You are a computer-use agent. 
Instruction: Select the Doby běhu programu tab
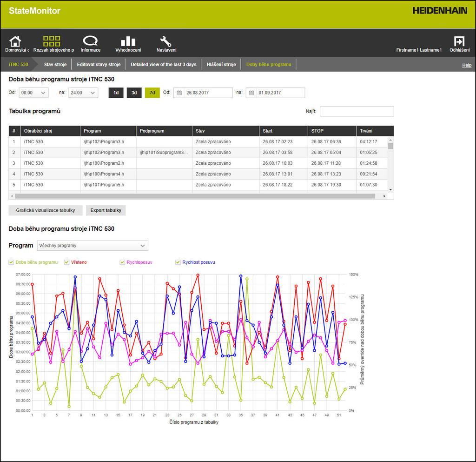coord(269,64)
